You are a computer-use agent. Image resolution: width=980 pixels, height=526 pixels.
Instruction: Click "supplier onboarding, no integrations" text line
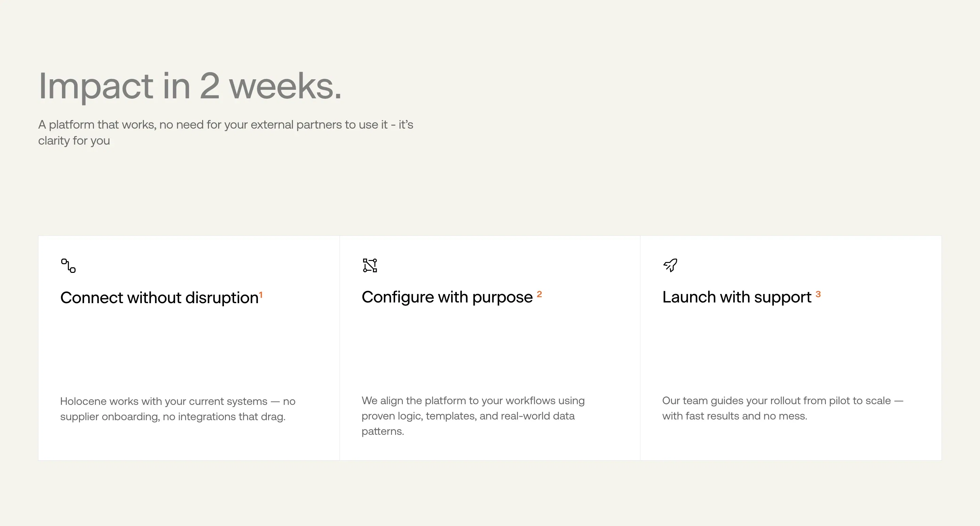coord(173,417)
